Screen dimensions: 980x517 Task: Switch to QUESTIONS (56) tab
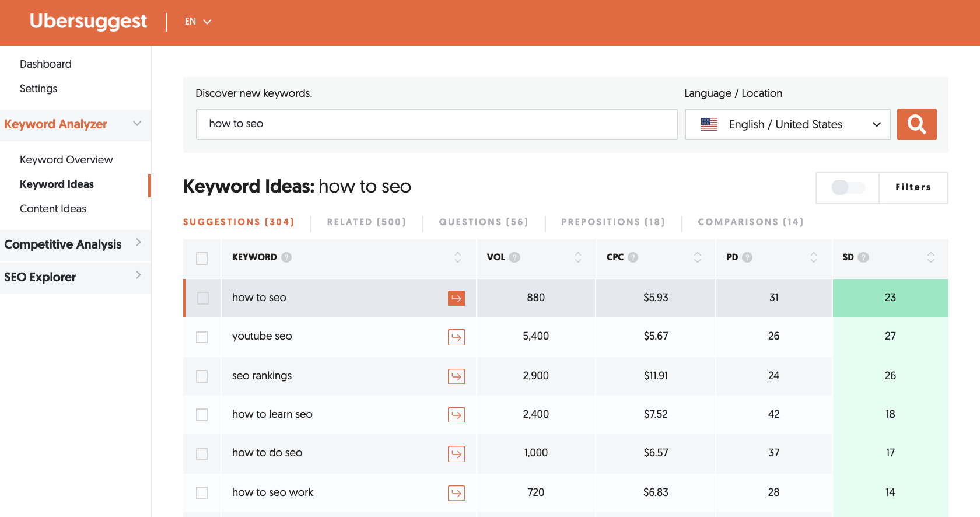[484, 222]
